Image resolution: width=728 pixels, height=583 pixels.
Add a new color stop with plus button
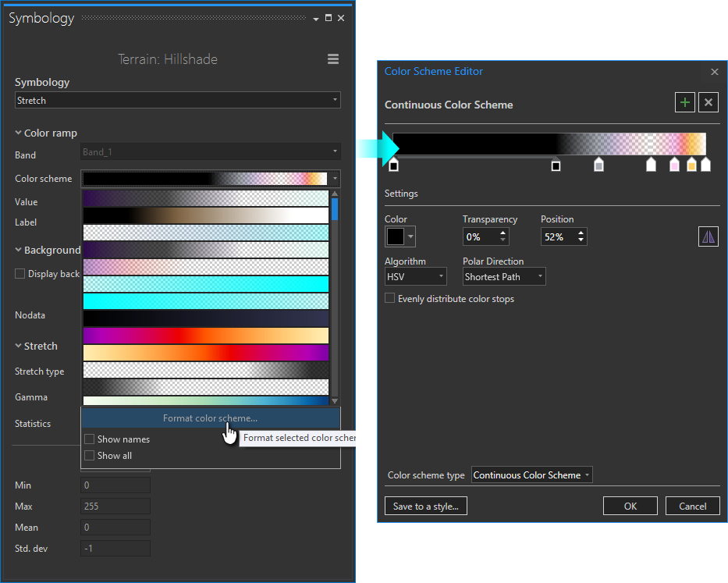(x=684, y=102)
